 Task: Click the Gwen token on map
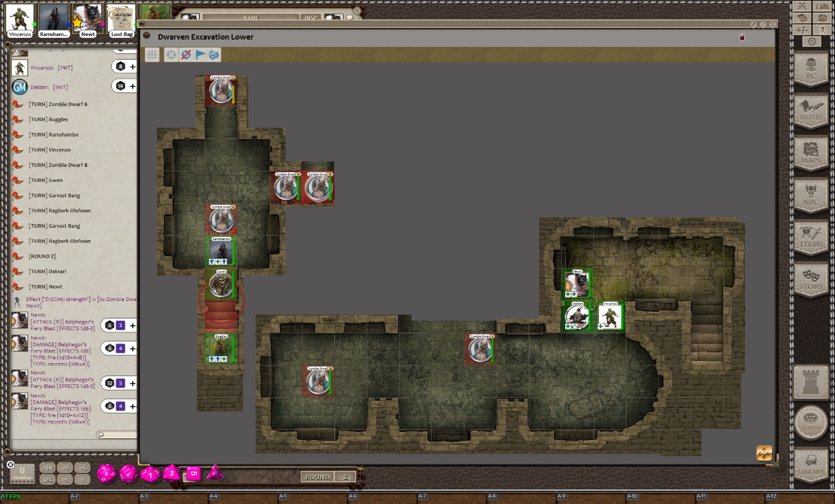point(221,285)
